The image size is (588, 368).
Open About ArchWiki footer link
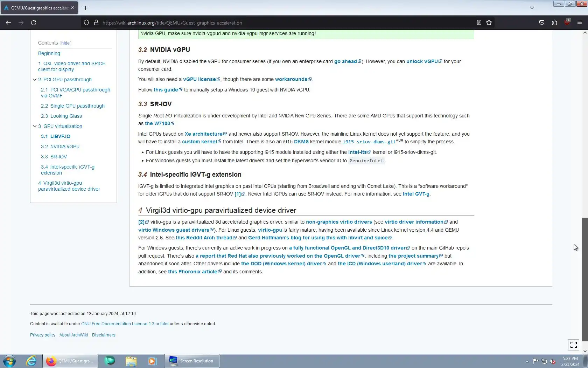(x=73, y=335)
